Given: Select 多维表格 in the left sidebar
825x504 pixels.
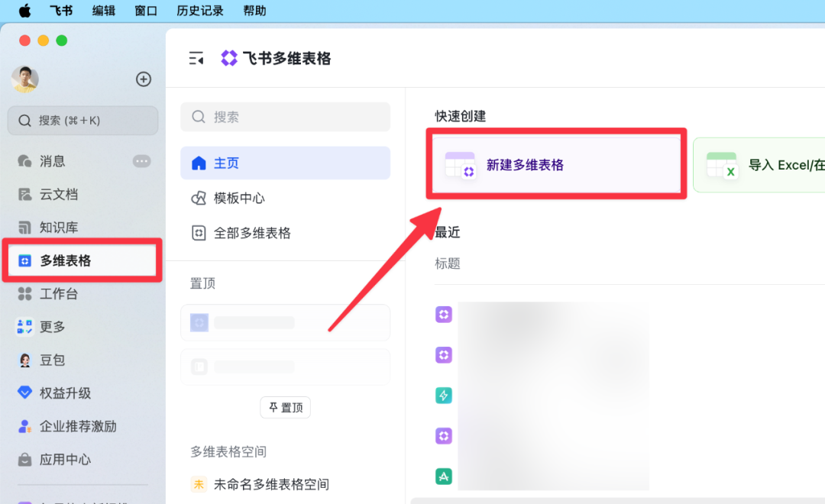Looking at the screenshot, I should (x=65, y=260).
